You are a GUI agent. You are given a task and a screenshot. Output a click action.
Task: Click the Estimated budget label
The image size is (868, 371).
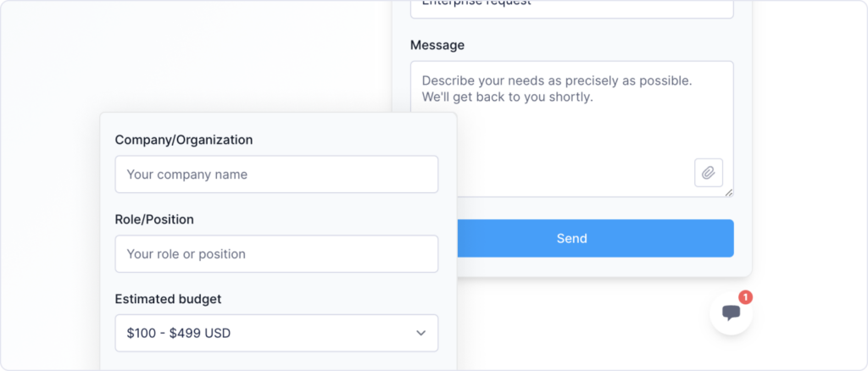168,299
